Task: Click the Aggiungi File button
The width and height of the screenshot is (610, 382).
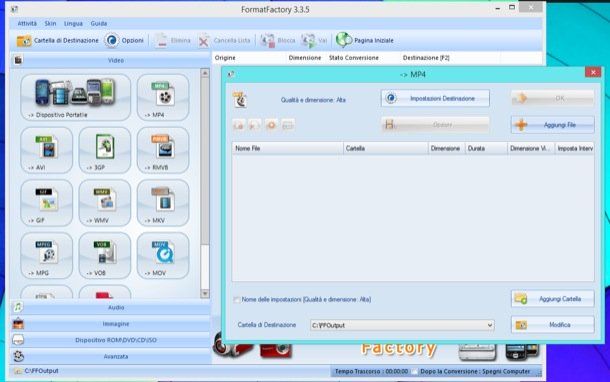Action: (552, 125)
